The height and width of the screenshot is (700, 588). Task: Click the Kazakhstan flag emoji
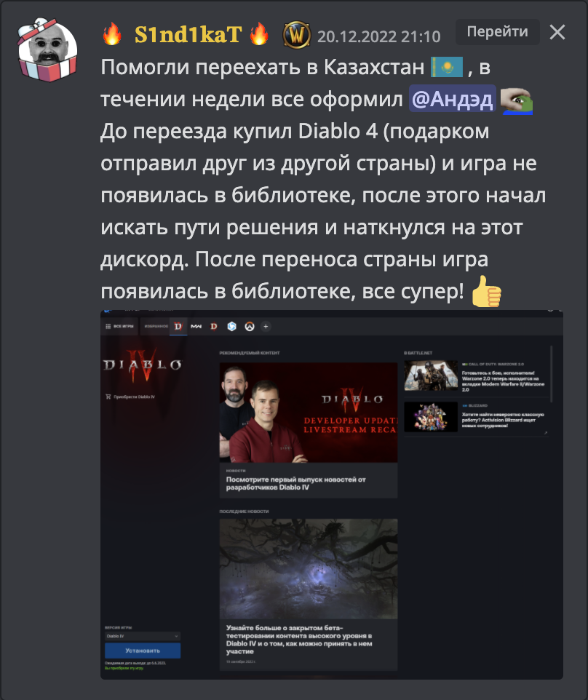click(x=447, y=68)
